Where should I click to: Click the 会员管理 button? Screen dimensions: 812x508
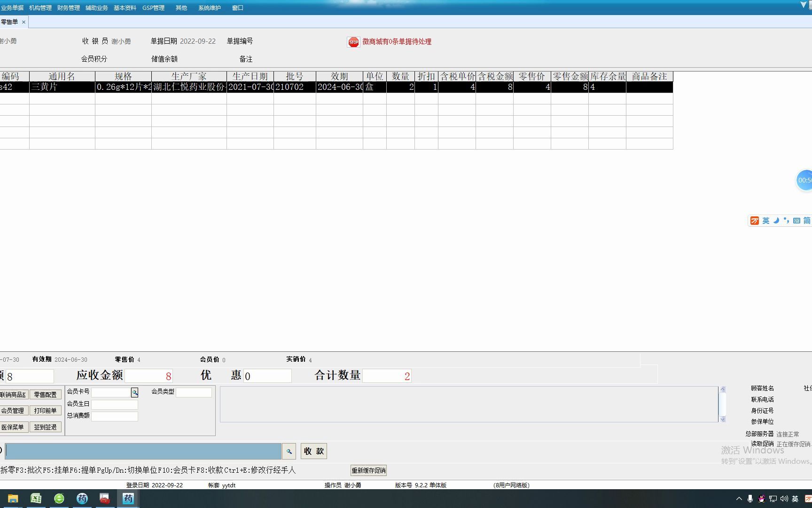coord(14,411)
